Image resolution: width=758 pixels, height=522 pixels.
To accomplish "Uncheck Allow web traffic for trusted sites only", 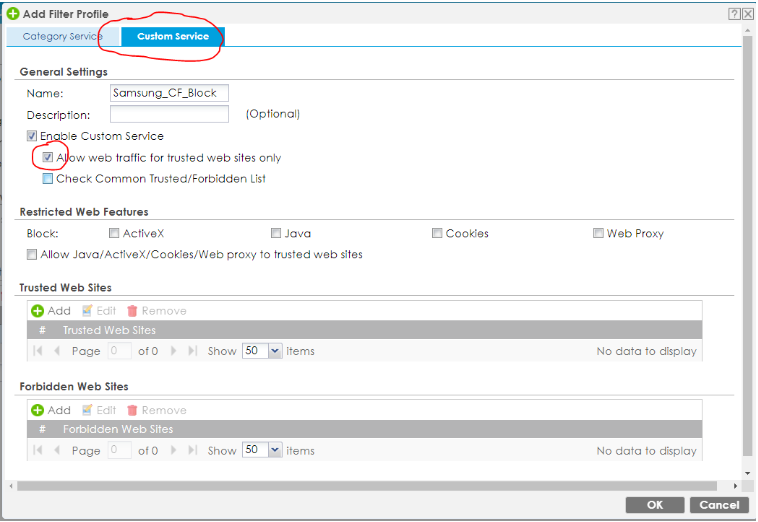I will click(x=48, y=158).
